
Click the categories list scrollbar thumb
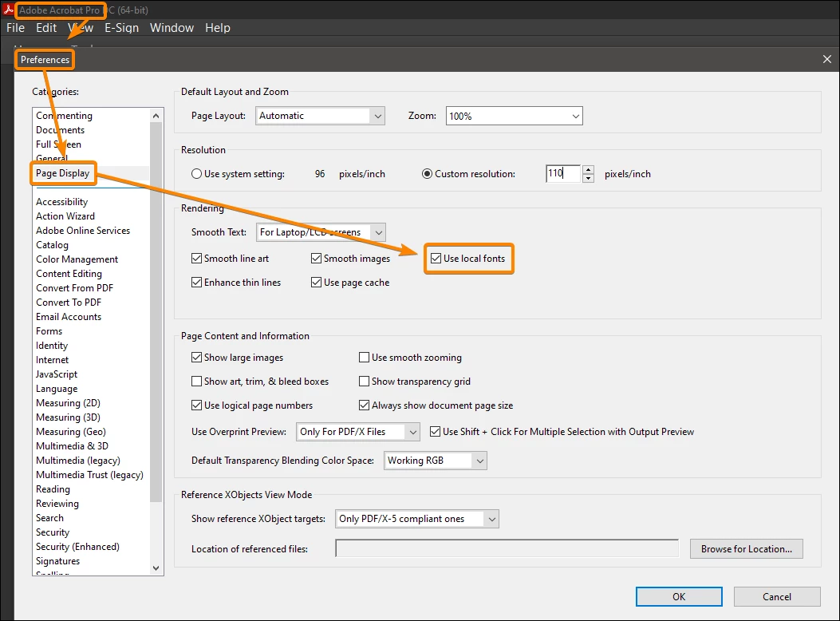click(x=156, y=312)
